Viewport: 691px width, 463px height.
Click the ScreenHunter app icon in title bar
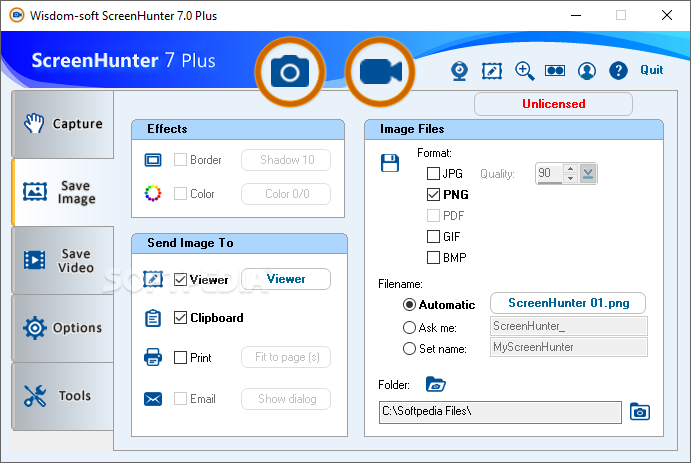point(17,15)
